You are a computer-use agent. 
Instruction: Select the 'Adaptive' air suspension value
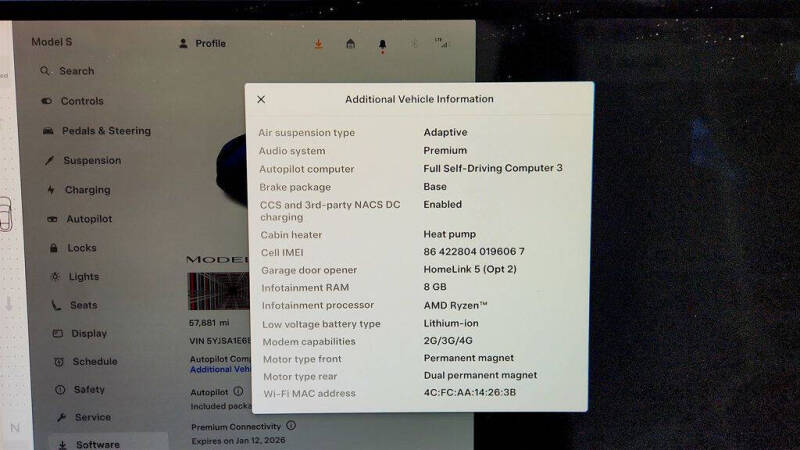point(445,132)
